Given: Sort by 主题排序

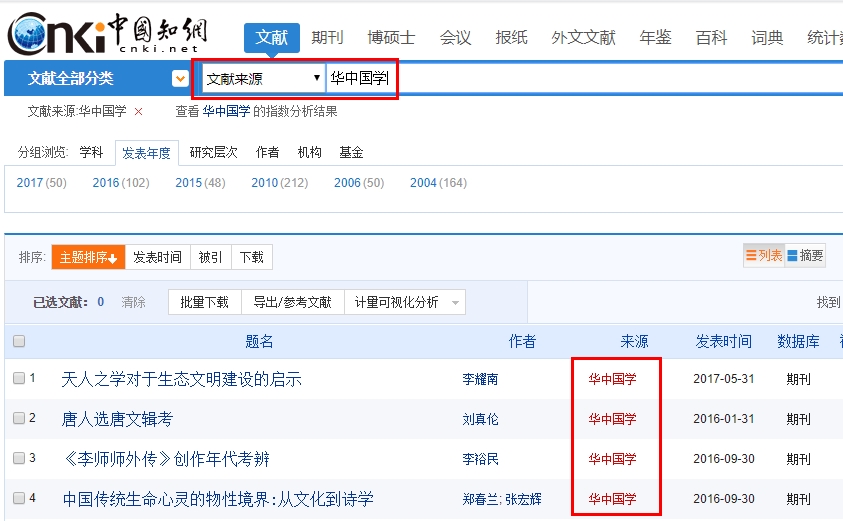Looking at the screenshot, I should pyautogui.click(x=88, y=258).
